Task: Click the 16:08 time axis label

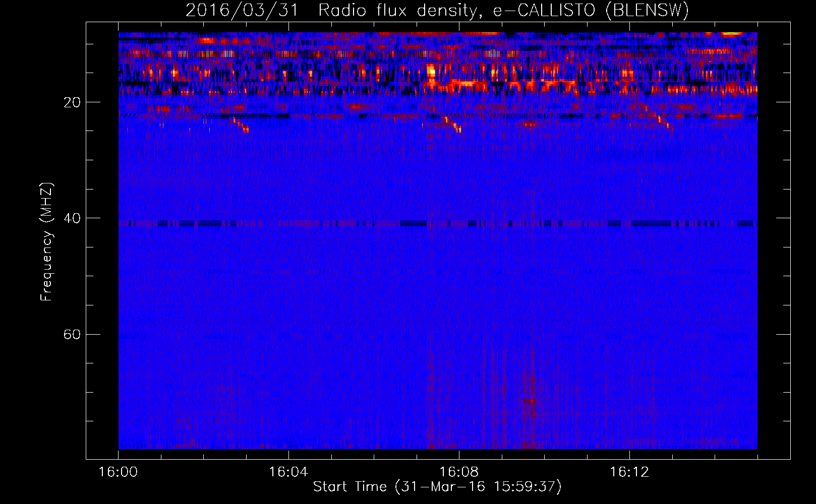Action: click(x=459, y=472)
